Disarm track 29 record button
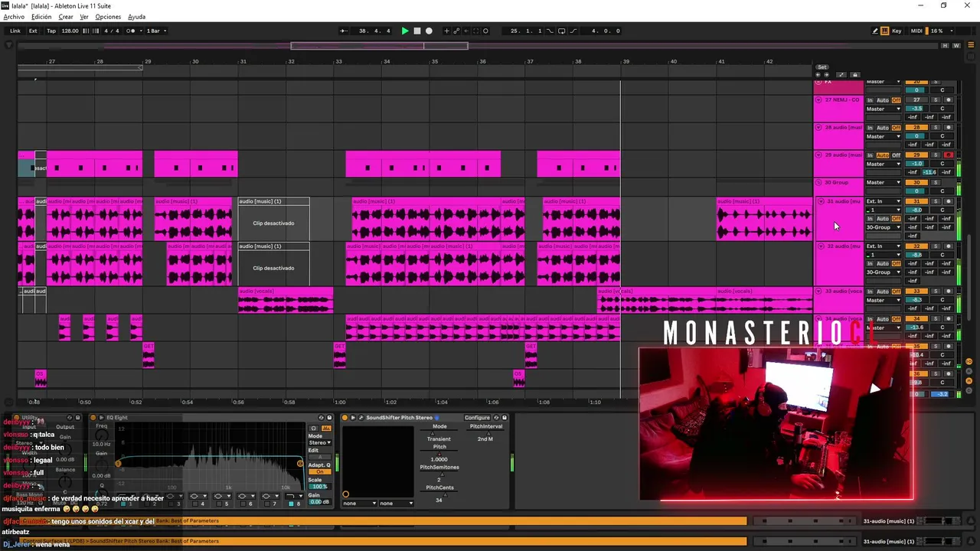This screenshot has height=551, width=980. point(949,155)
